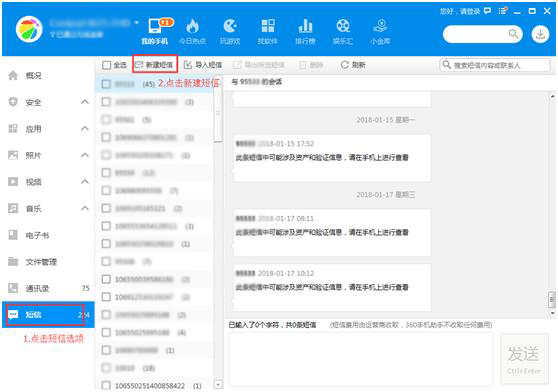Focus the message compose text area

click(x=361, y=359)
